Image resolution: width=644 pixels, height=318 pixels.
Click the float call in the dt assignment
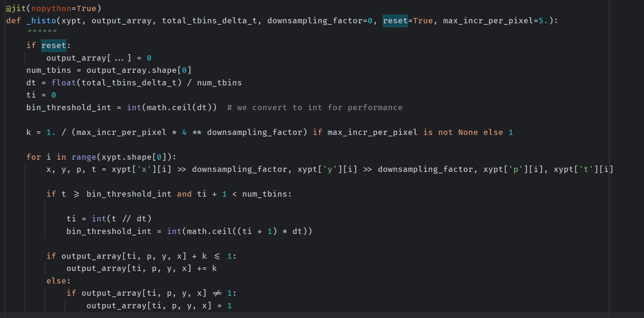tap(64, 83)
